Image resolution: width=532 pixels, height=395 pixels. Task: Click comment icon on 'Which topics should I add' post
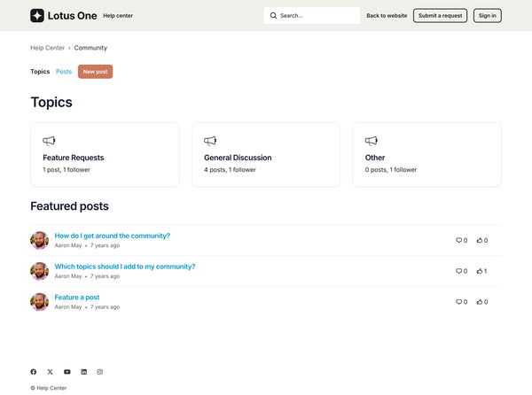(x=458, y=271)
